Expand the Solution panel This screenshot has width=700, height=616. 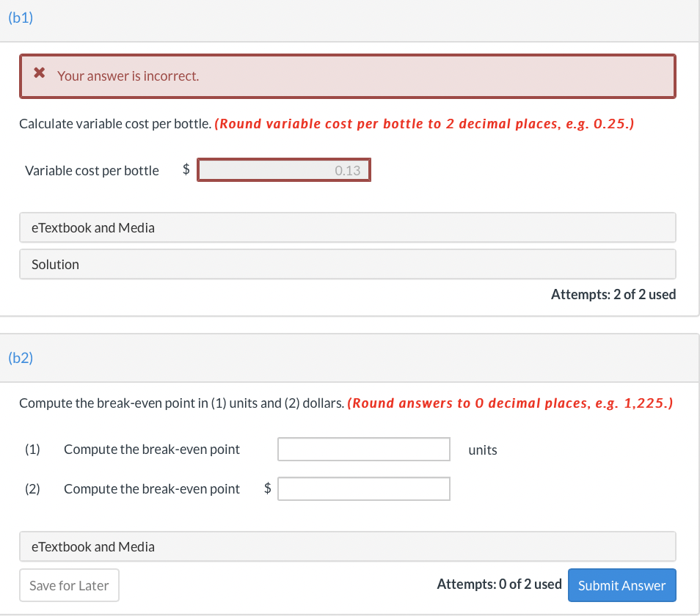[x=347, y=264]
